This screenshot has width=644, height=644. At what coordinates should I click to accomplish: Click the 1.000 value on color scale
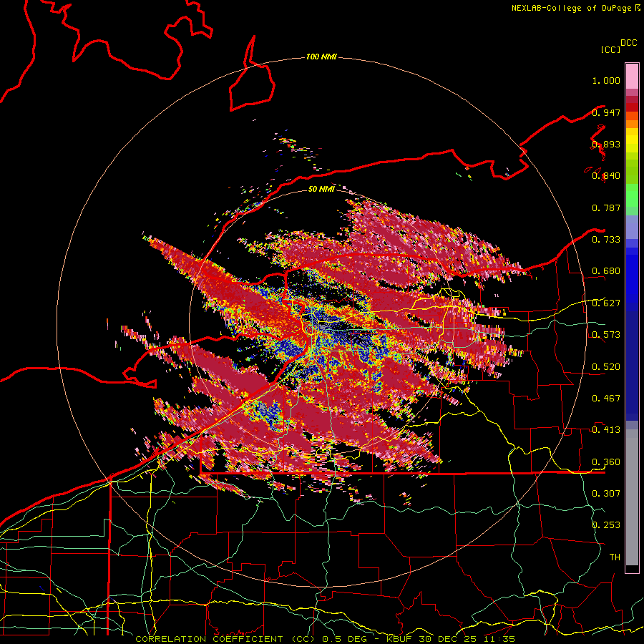coord(606,80)
